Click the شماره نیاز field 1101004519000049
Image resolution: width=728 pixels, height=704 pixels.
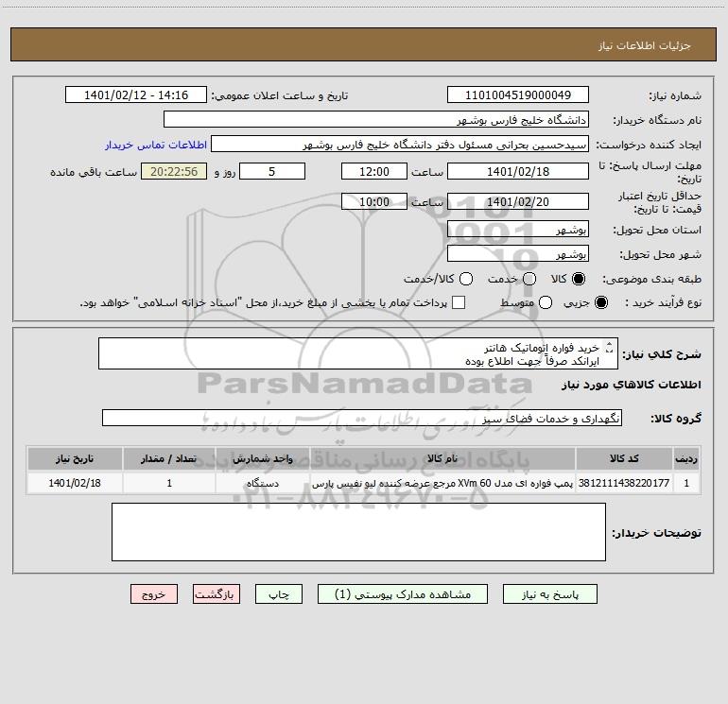(x=518, y=95)
